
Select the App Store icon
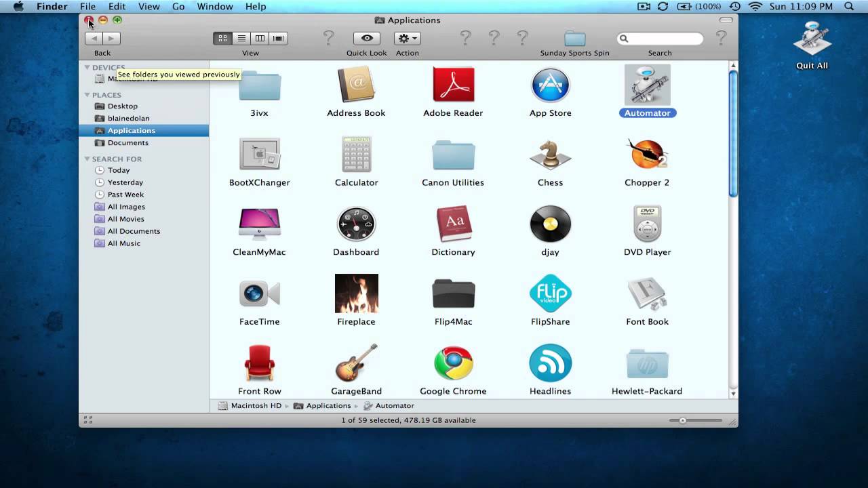pyautogui.click(x=550, y=85)
